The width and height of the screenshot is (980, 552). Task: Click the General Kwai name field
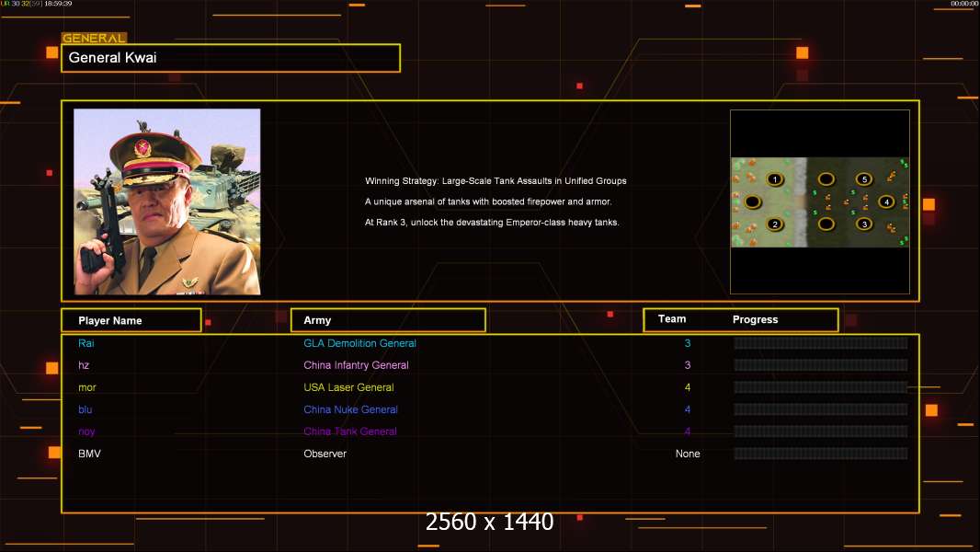pos(231,58)
